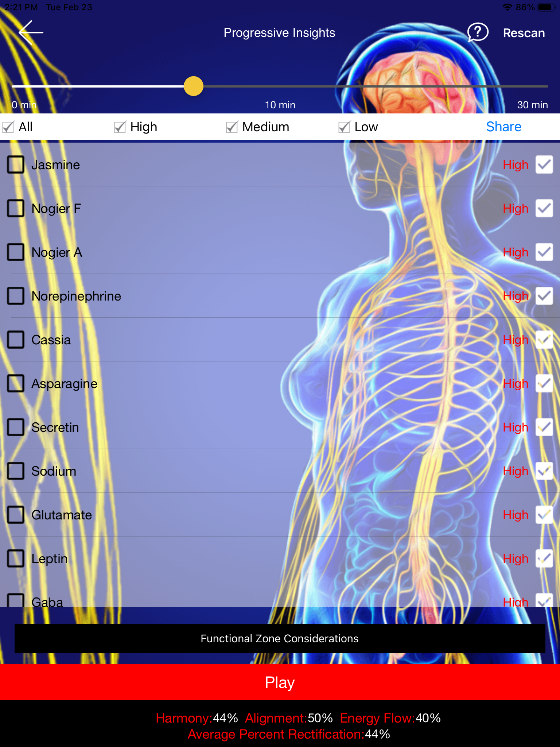
Task: Check the Nogier F left checkbox
Action: (x=16, y=208)
